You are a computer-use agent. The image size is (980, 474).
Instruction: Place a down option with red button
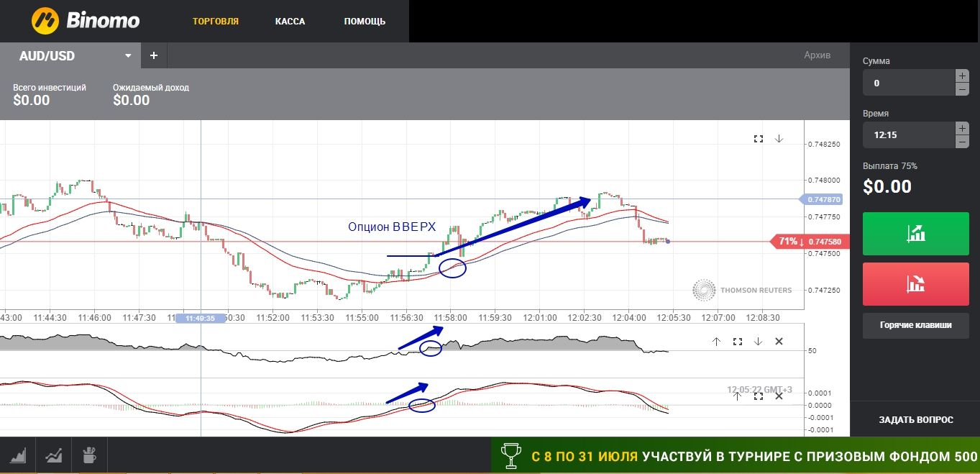pos(916,283)
